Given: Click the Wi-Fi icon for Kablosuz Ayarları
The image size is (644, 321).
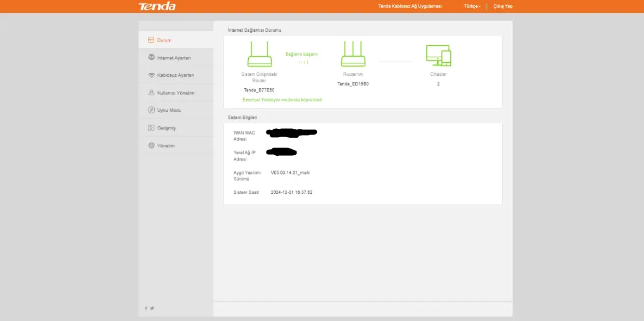Looking at the screenshot, I should [151, 75].
